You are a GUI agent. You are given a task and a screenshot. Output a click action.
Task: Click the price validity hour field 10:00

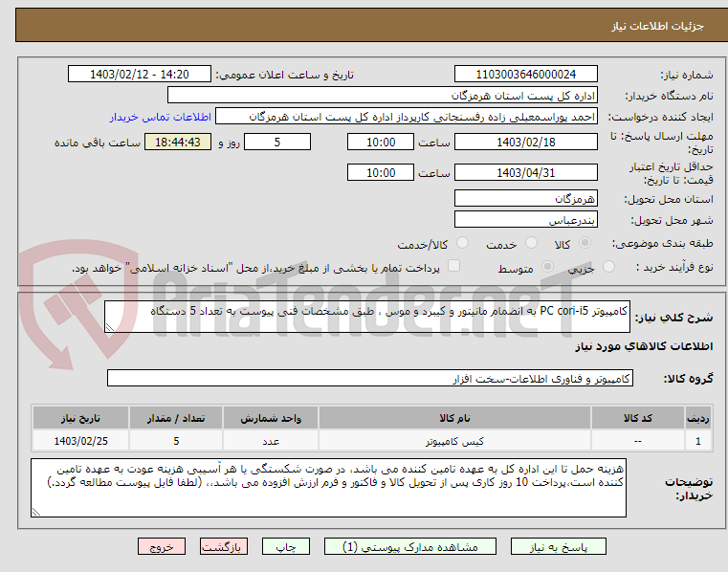pos(380,173)
